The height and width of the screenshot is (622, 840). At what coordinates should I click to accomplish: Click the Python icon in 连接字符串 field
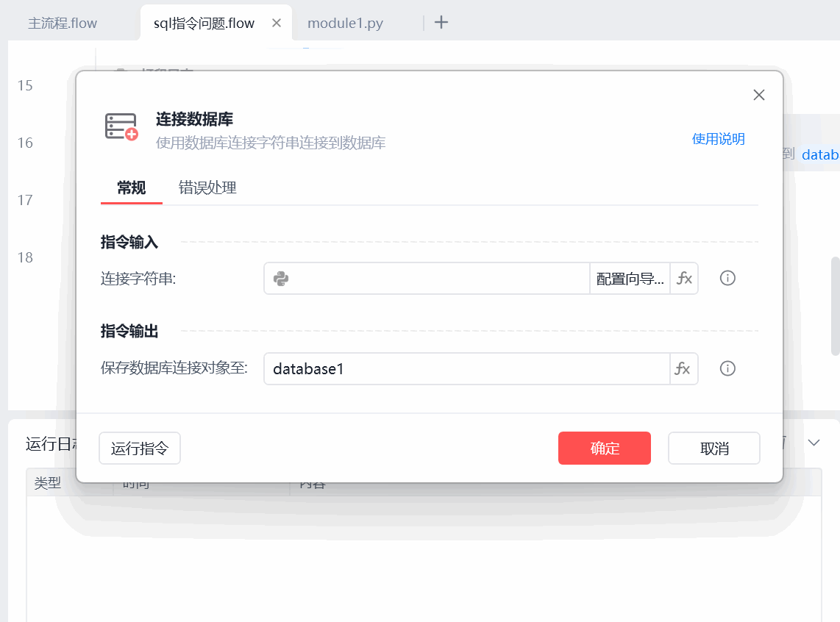click(x=281, y=279)
